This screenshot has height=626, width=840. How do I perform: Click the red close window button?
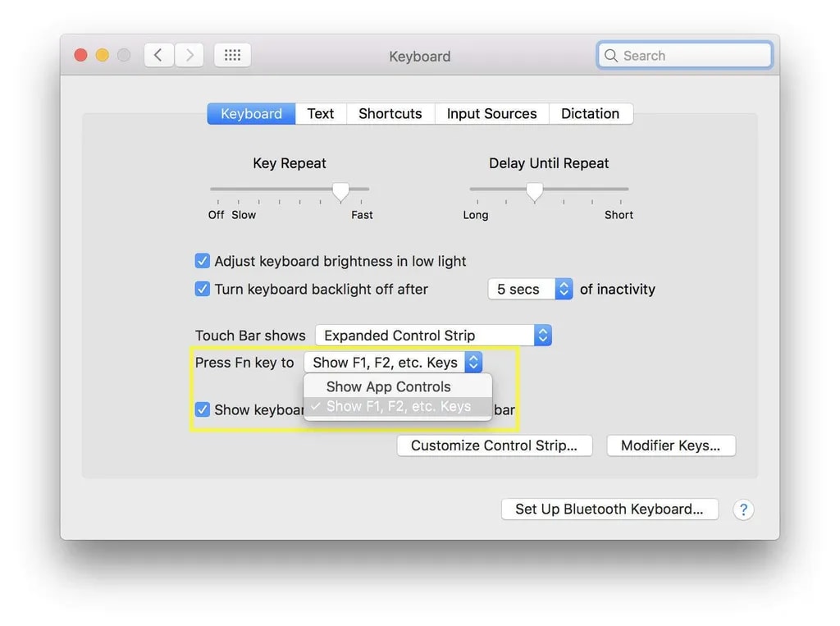pos(80,55)
